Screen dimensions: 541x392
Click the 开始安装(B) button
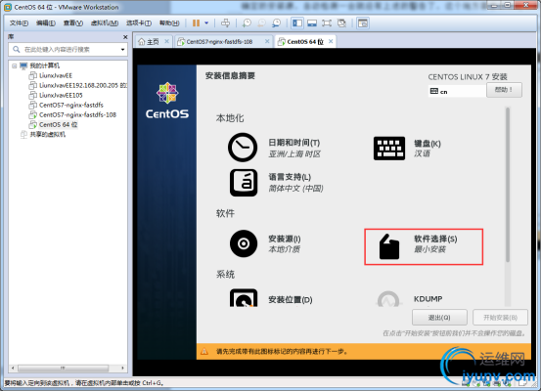[x=500, y=317]
